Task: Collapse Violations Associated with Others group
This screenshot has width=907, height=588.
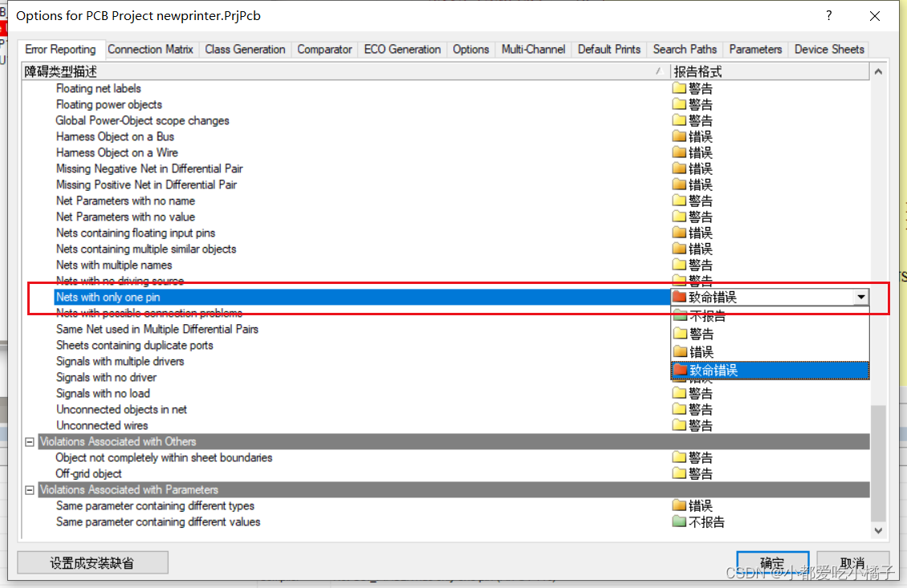Action: tap(30, 441)
